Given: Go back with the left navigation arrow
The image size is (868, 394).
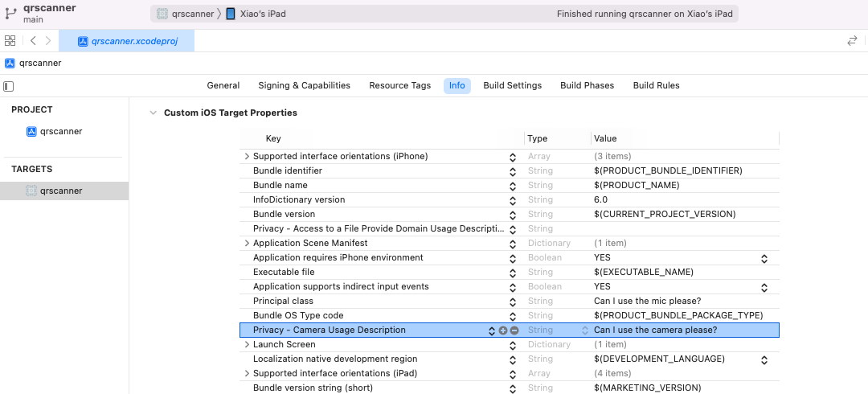Looking at the screenshot, I should [x=33, y=40].
